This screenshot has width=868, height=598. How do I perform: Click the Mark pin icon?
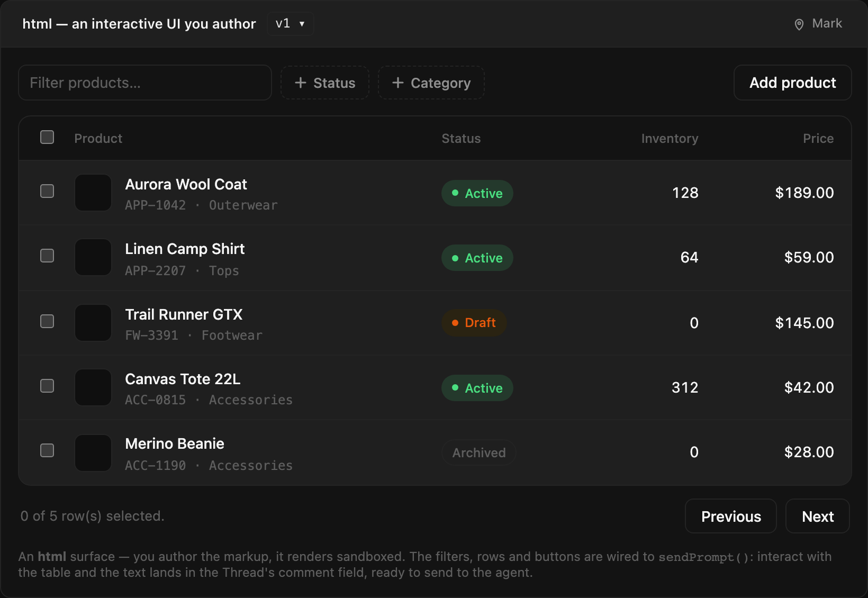pyautogui.click(x=799, y=24)
